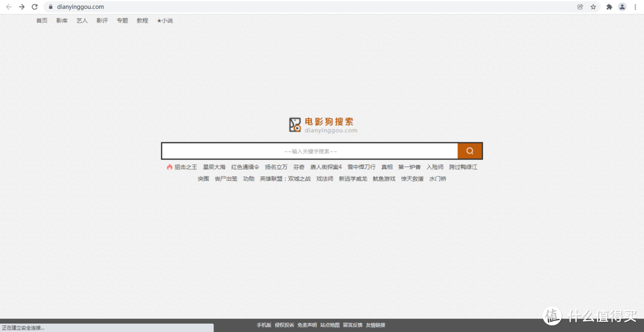Open the 首页 nav item
Image resolution: width=644 pixels, height=332 pixels.
42,20
